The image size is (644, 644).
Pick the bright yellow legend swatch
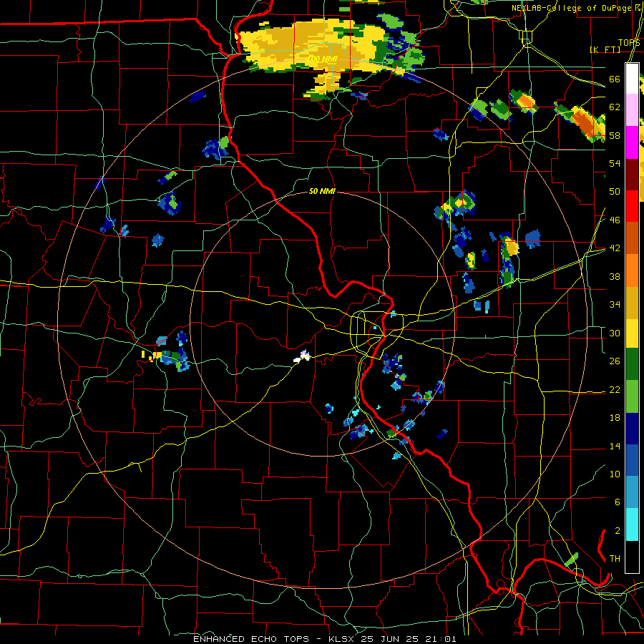632,333
